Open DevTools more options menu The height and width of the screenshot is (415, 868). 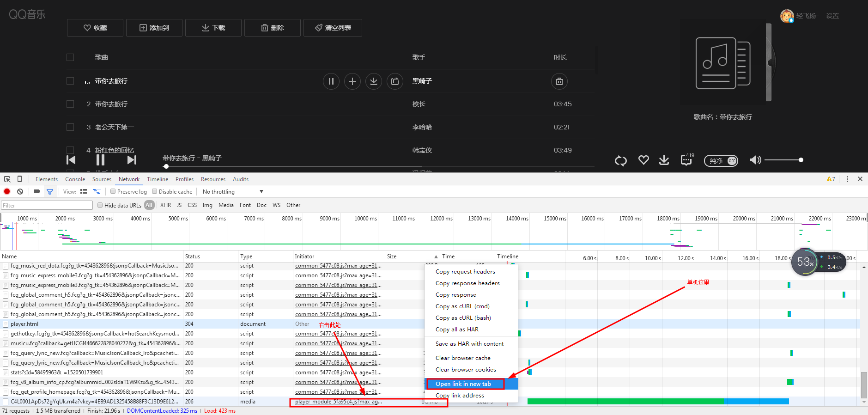pyautogui.click(x=847, y=179)
